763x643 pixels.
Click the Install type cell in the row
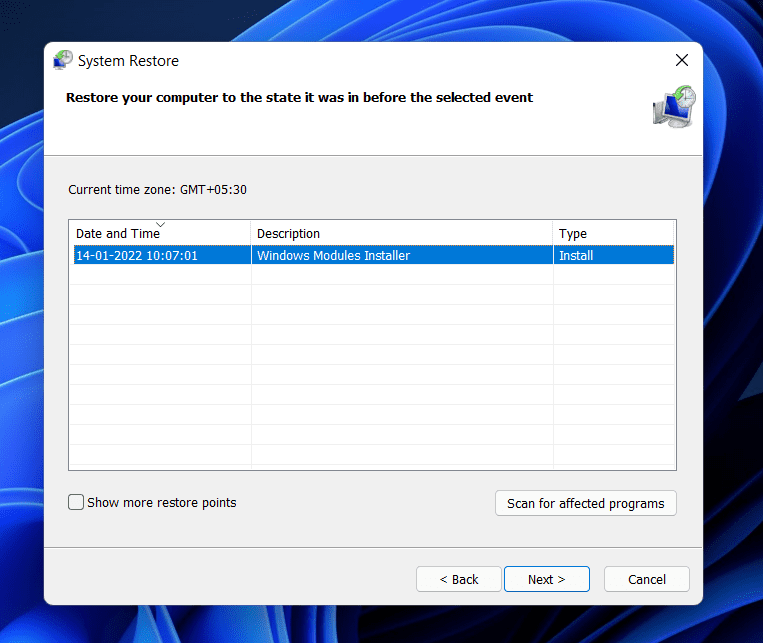[x=576, y=255]
